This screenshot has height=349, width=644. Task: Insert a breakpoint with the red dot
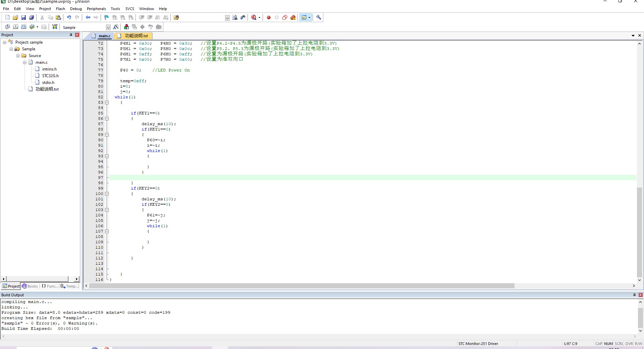tap(269, 17)
